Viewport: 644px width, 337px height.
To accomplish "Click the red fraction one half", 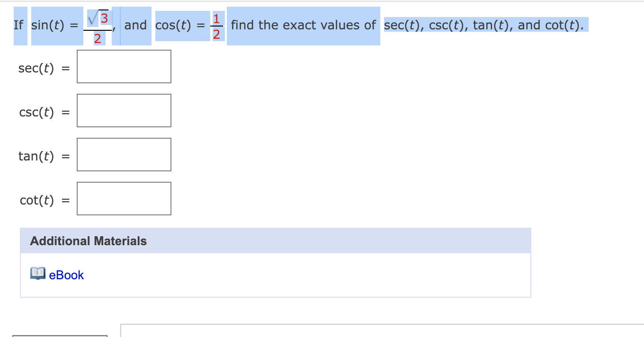I will tap(217, 25).
